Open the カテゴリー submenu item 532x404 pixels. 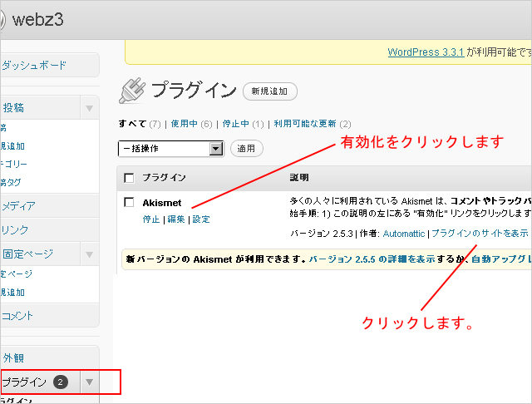click(x=13, y=165)
